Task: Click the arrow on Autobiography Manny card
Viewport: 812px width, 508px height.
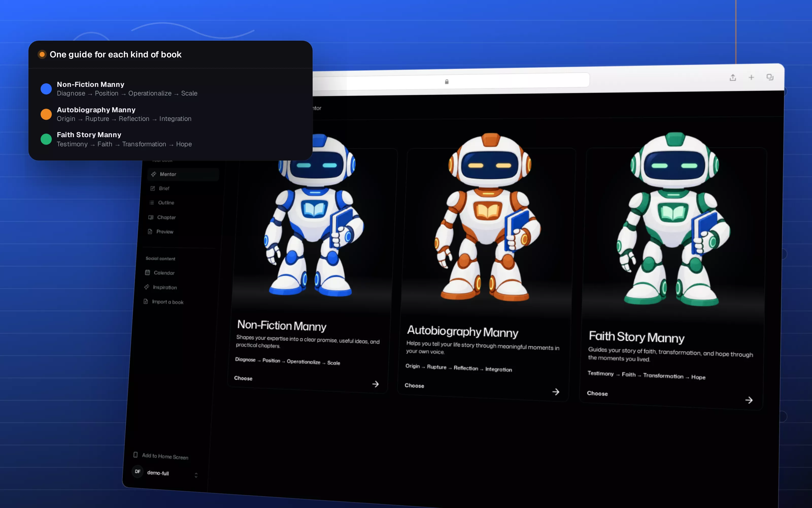Action: 556,392
